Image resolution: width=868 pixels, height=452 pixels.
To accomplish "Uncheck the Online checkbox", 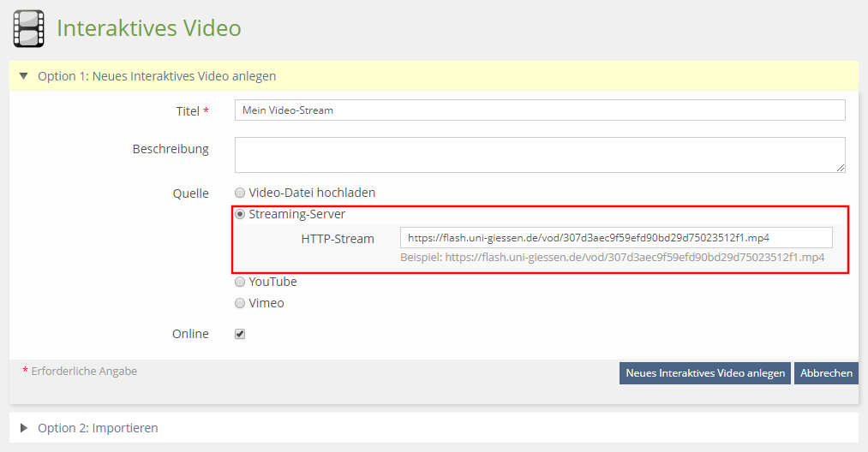I will [x=240, y=334].
